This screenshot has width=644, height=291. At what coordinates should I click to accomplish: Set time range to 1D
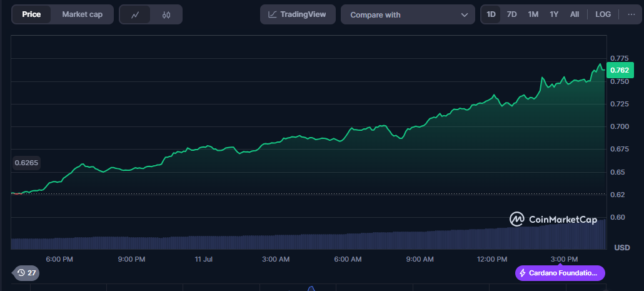(491, 14)
